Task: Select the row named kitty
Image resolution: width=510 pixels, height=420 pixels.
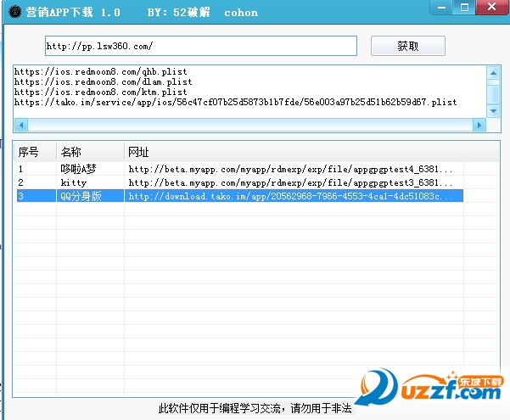Action: point(238,182)
